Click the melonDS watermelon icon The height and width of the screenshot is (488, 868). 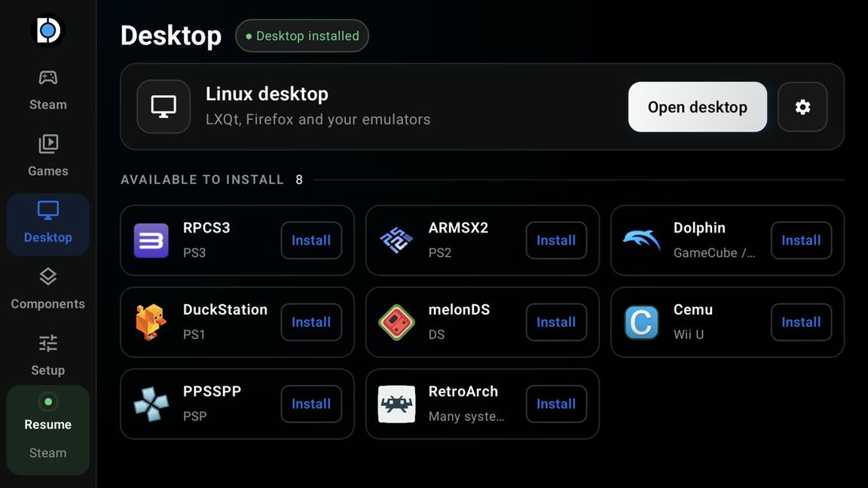coord(396,322)
